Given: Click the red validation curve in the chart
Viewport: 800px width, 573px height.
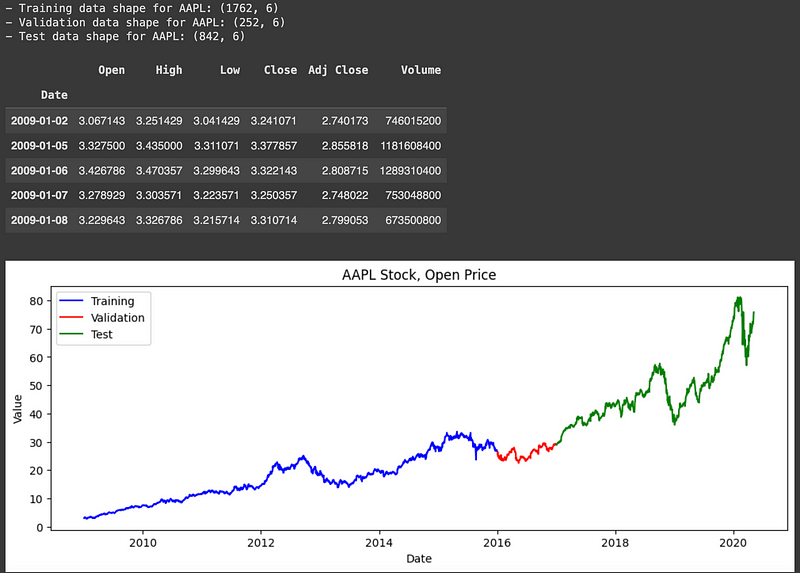Looking at the screenshot, I should tap(526, 455).
